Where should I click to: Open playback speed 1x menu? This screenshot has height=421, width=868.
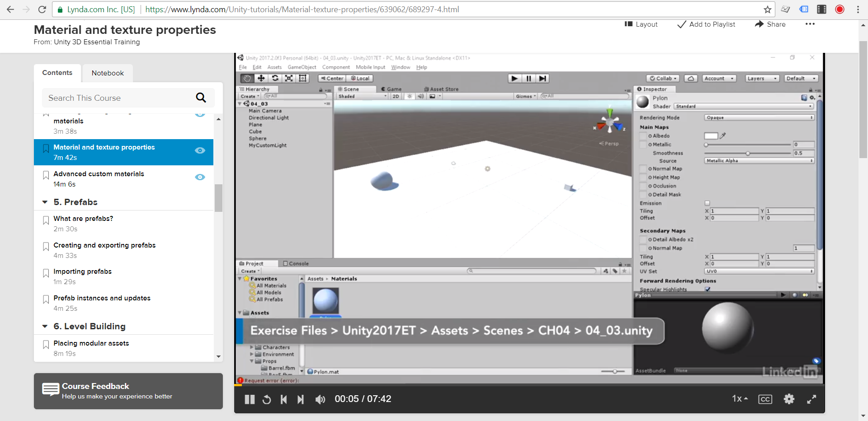pyautogui.click(x=740, y=398)
